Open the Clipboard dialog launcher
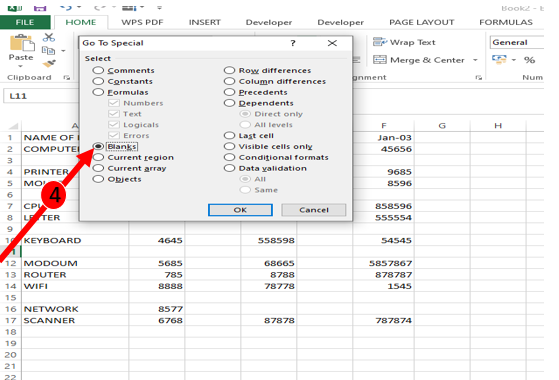The image size is (559, 380). (67, 77)
